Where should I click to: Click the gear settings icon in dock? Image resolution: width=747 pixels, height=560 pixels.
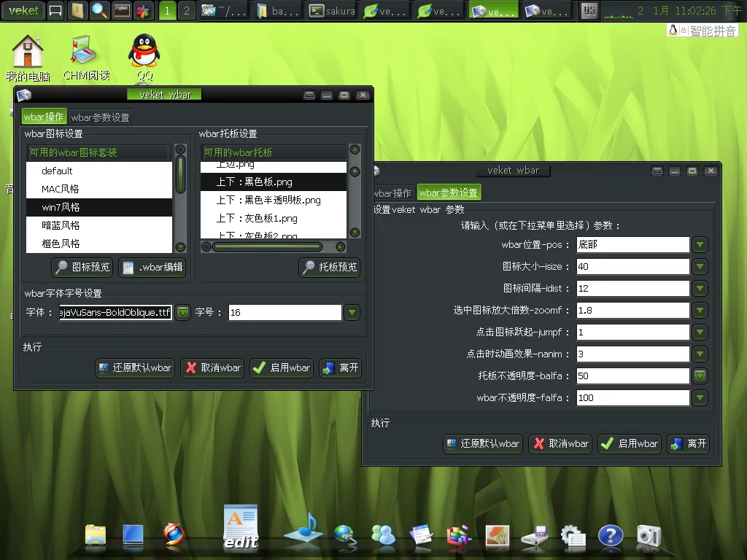pos(573,537)
